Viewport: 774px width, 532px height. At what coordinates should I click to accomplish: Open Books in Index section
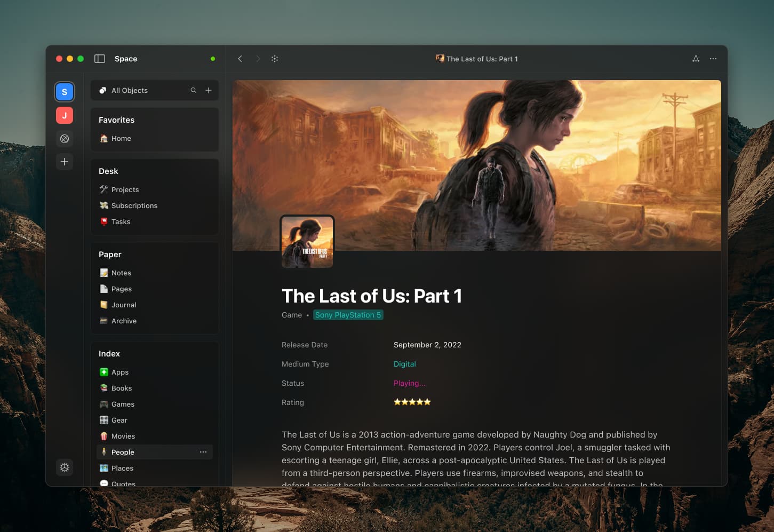pyautogui.click(x=155, y=388)
